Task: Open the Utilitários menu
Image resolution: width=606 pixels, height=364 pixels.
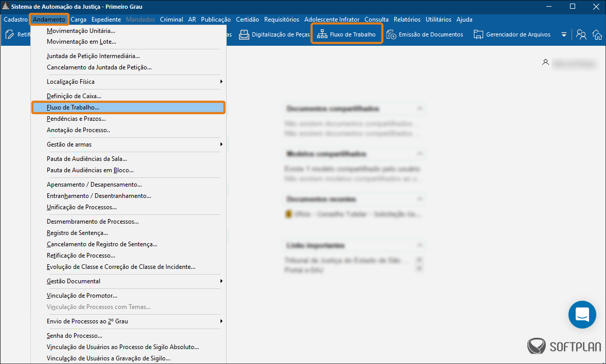Action: coord(438,20)
